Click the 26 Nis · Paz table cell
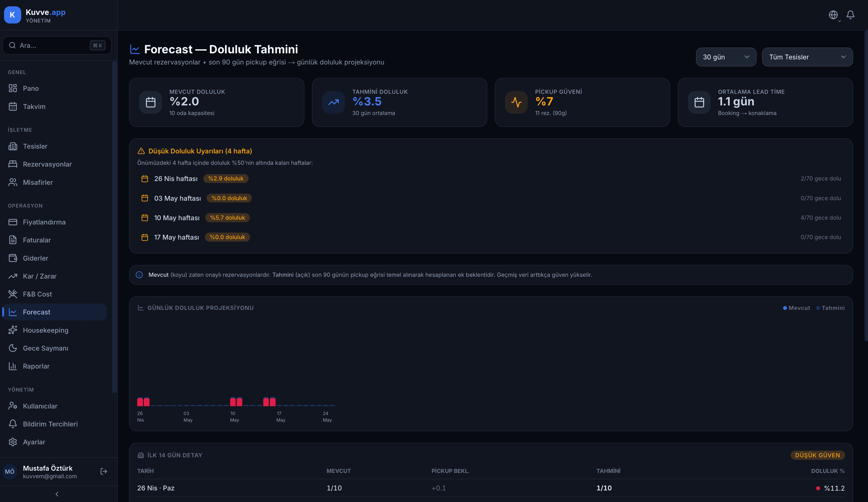 point(156,488)
